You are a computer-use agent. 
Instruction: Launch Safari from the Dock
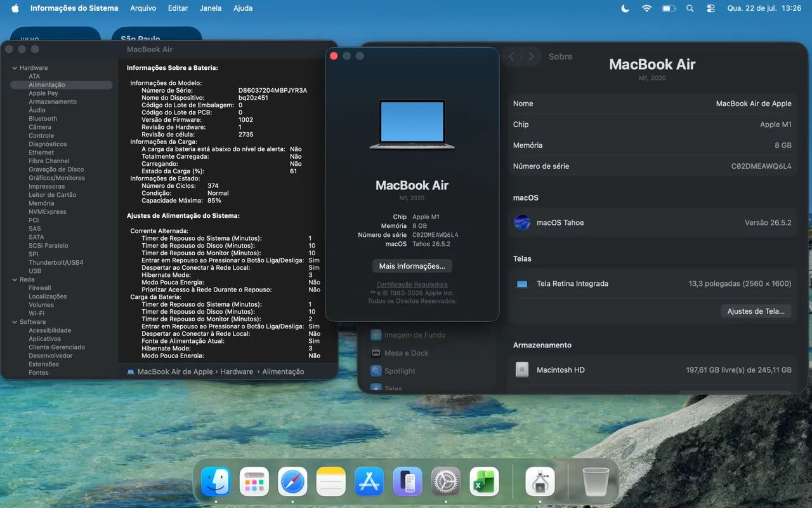(292, 481)
